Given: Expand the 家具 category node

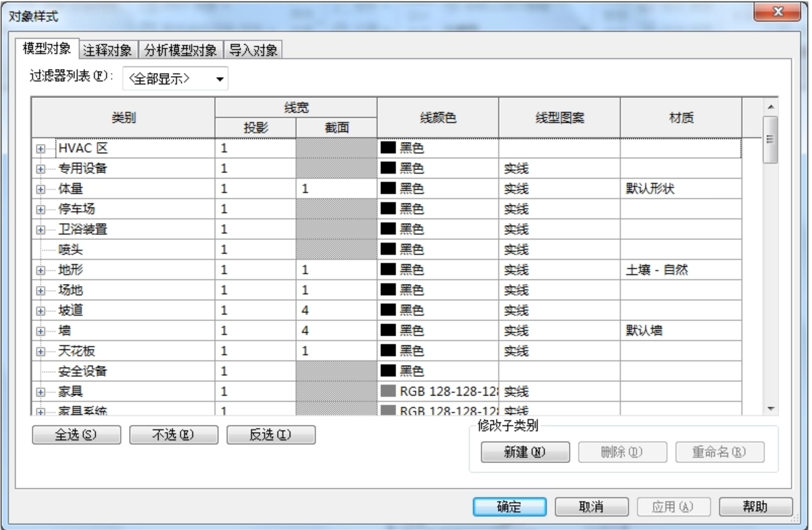Looking at the screenshot, I should (41, 391).
